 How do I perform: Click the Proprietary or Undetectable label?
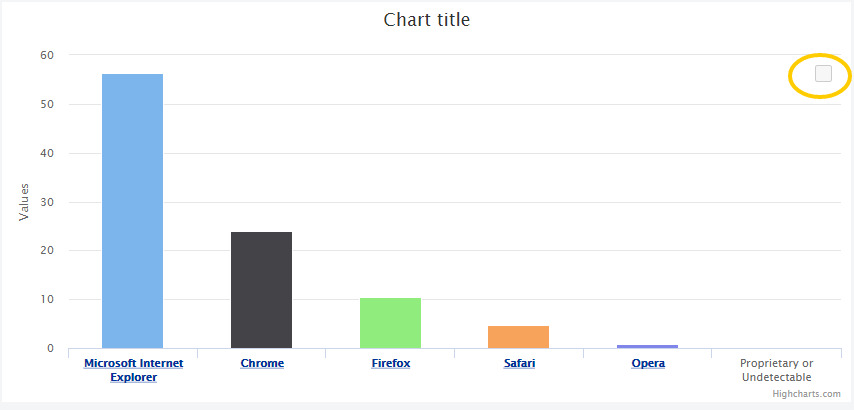coord(777,370)
